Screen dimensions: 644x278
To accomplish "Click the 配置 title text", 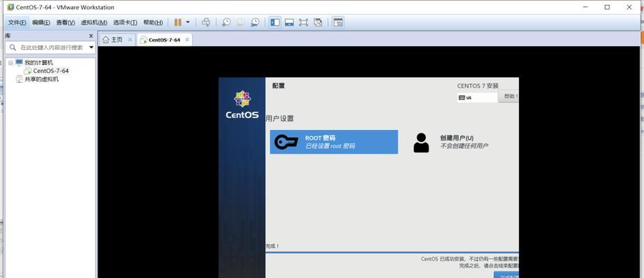I will coord(278,85).
